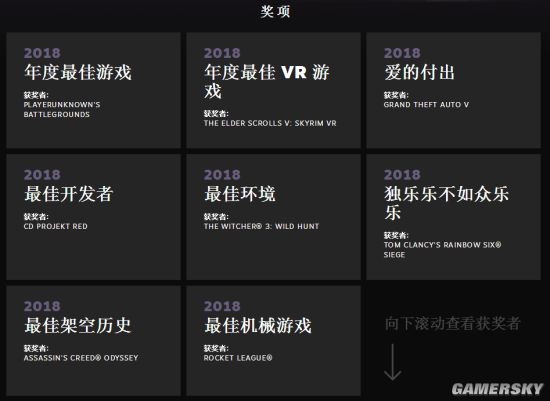Open the 最佳架空历史 award card
The height and width of the screenshot is (401, 550).
point(93,341)
